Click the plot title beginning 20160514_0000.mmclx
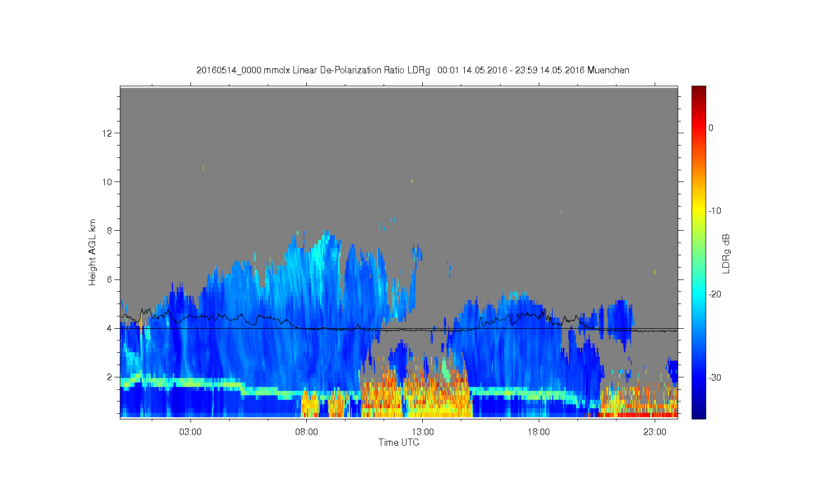The height and width of the screenshot is (504, 840). click(x=413, y=71)
